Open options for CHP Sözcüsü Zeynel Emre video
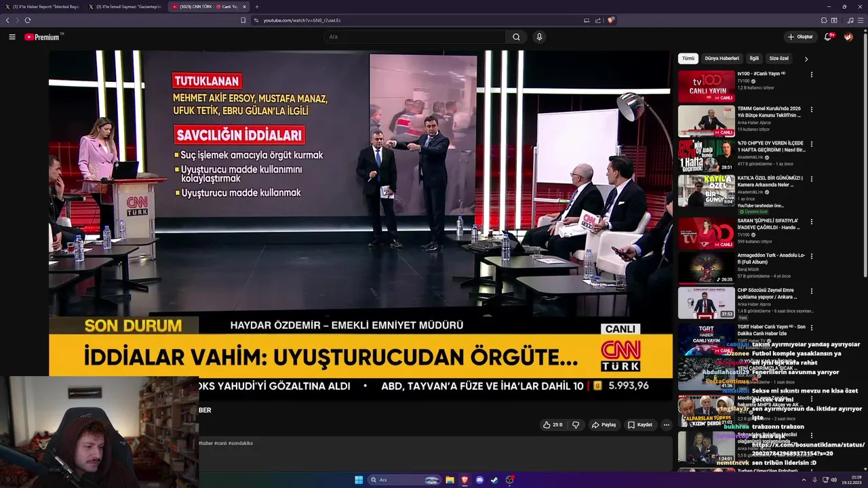The width and height of the screenshot is (868, 488). (x=811, y=292)
